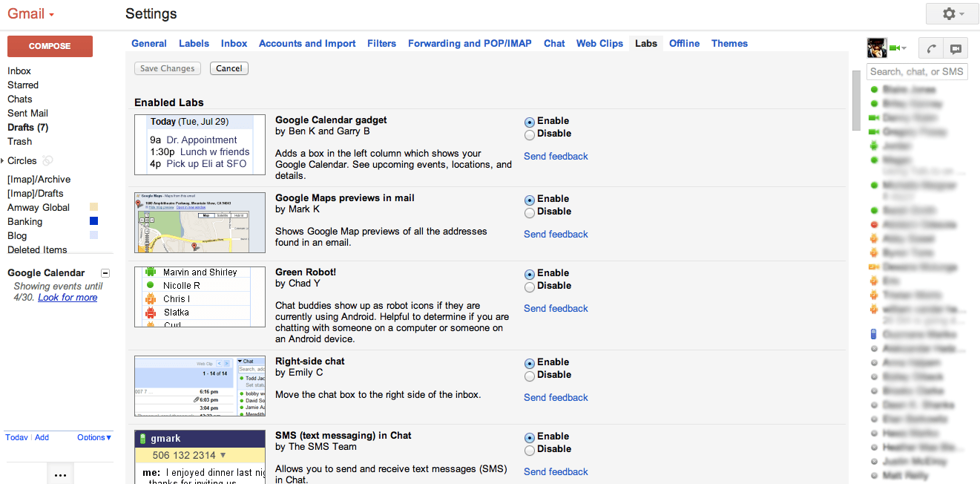Click the Add link in calendar gadget
The width and height of the screenshot is (980, 484).
click(x=42, y=437)
